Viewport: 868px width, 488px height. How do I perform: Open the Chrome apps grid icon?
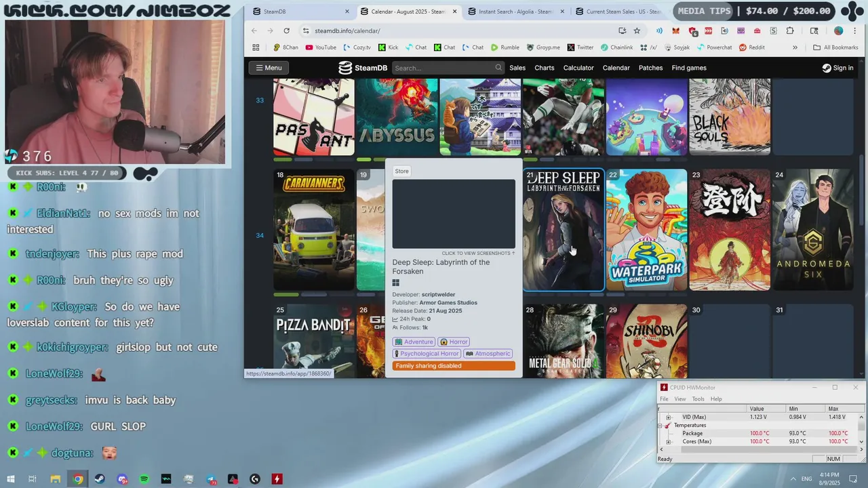click(256, 47)
